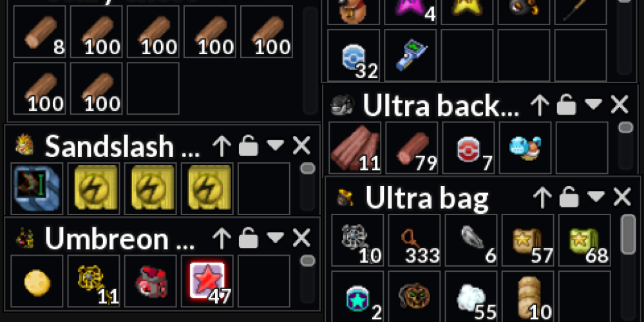Toggle the lock on Ultra bag
Screen dimensions: 644x322
[x=569, y=198]
